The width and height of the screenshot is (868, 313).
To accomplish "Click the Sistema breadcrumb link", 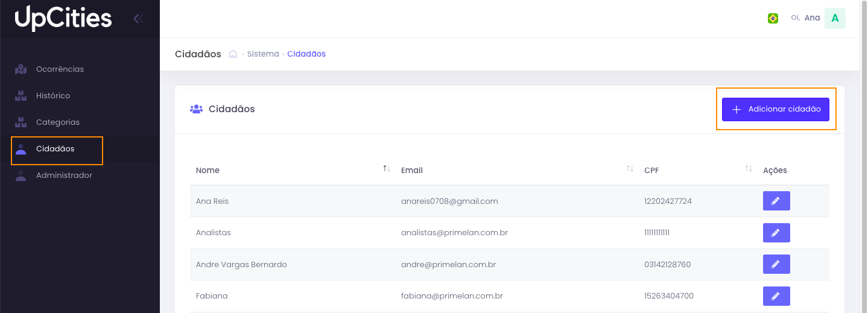I will click(x=263, y=54).
